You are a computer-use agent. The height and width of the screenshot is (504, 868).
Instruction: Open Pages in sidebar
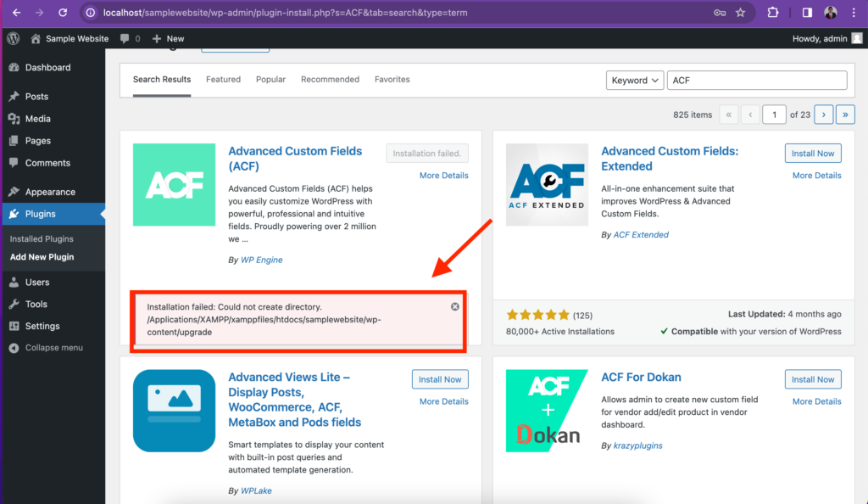pos(37,141)
